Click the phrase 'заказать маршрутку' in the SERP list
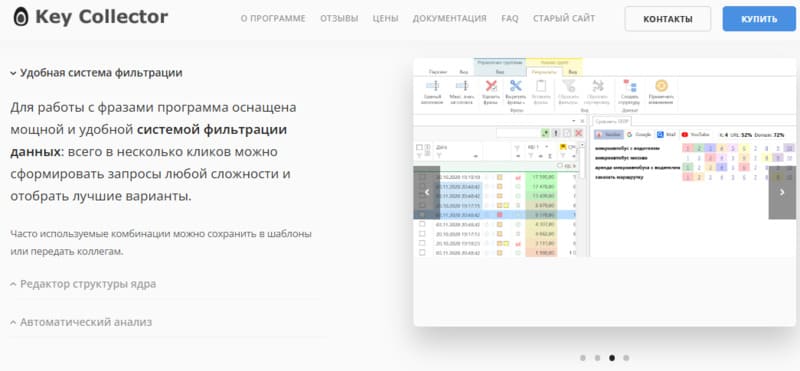 coord(619,177)
